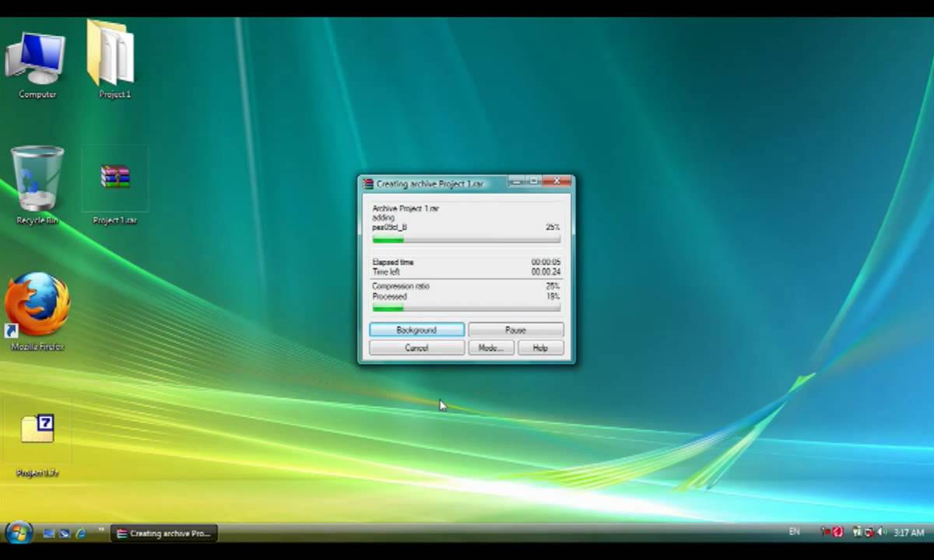
Task: Click the Elapsed time label
Action: click(393, 262)
